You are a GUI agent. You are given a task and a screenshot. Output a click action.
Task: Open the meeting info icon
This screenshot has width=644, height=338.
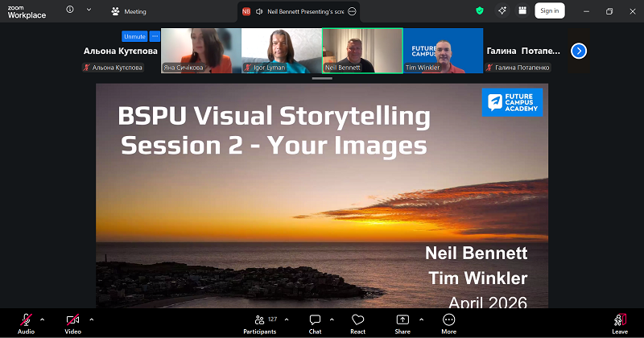pyautogui.click(x=70, y=10)
